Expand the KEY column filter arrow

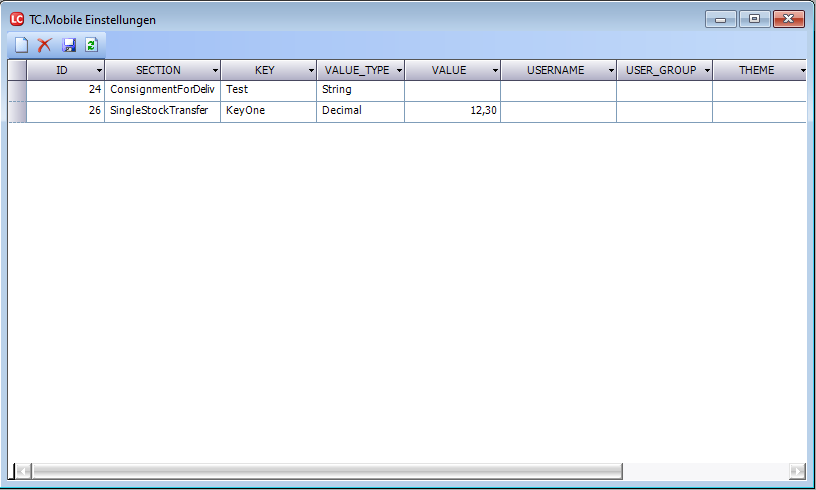click(x=310, y=71)
